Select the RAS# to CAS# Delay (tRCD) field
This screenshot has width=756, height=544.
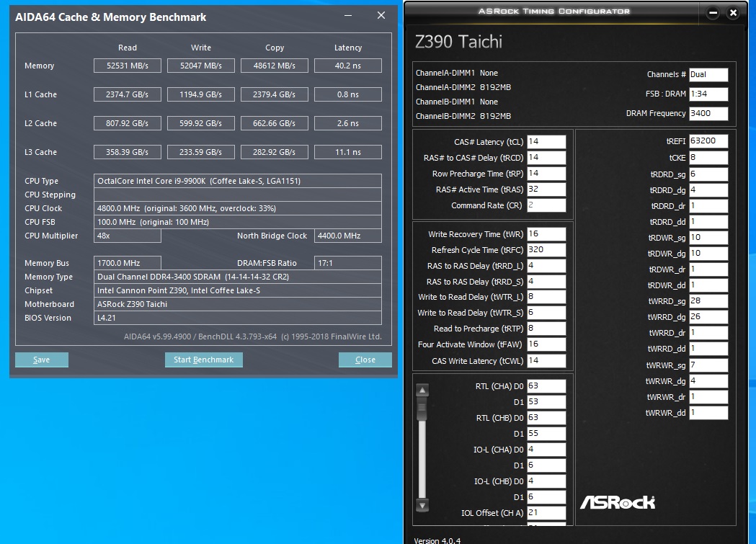(546, 158)
